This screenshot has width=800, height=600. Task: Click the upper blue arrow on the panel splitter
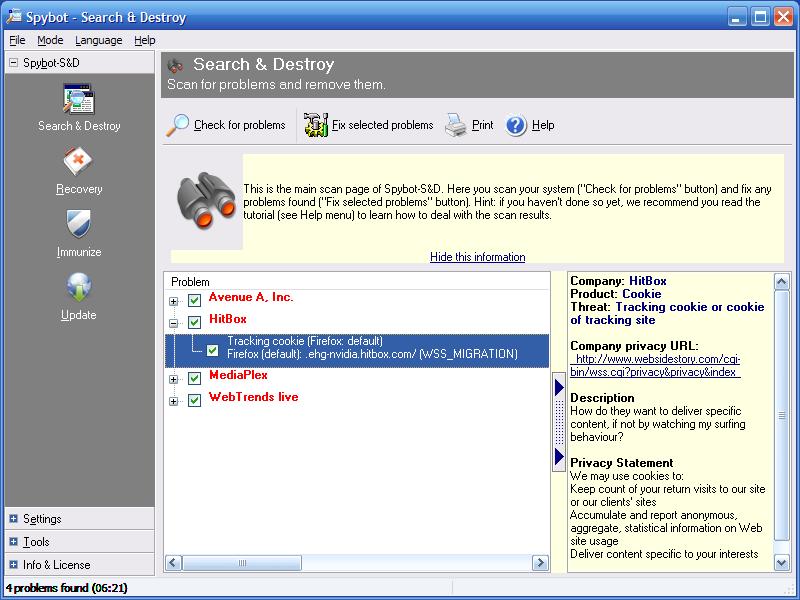point(559,387)
